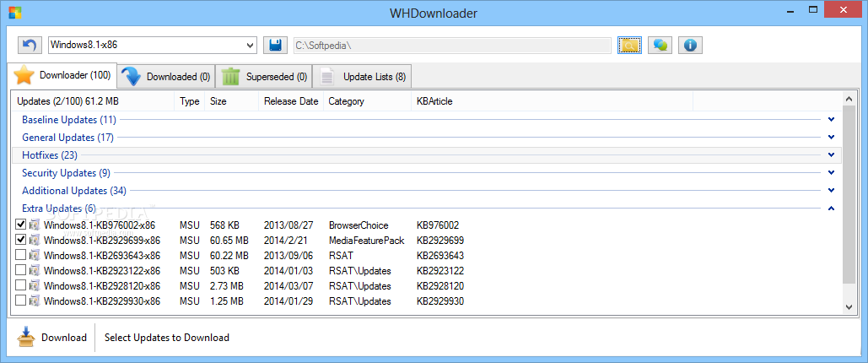Click the KB2929699 article cell
Screen dimensions: 868x363
pyautogui.click(x=440, y=241)
